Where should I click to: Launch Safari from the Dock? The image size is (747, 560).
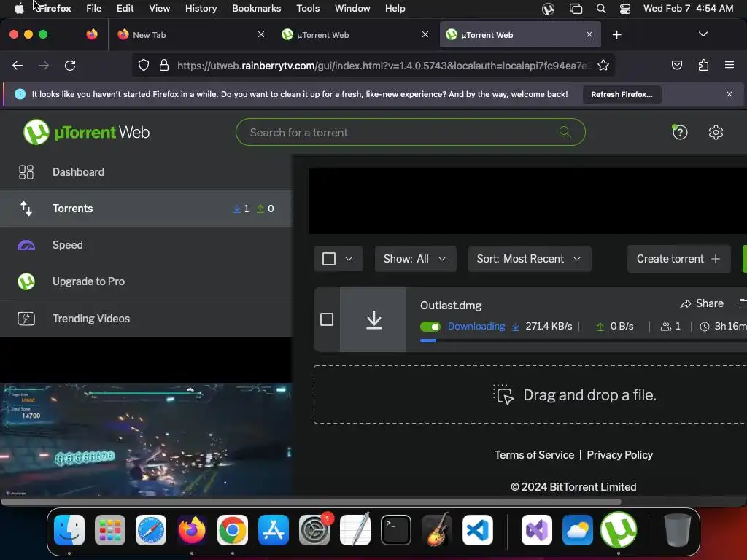click(x=151, y=529)
